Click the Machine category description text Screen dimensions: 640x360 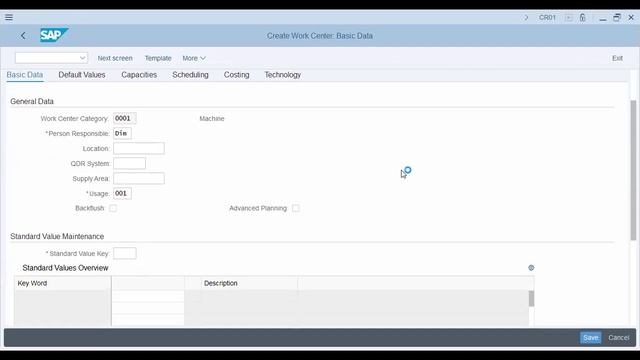click(x=212, y=118)
